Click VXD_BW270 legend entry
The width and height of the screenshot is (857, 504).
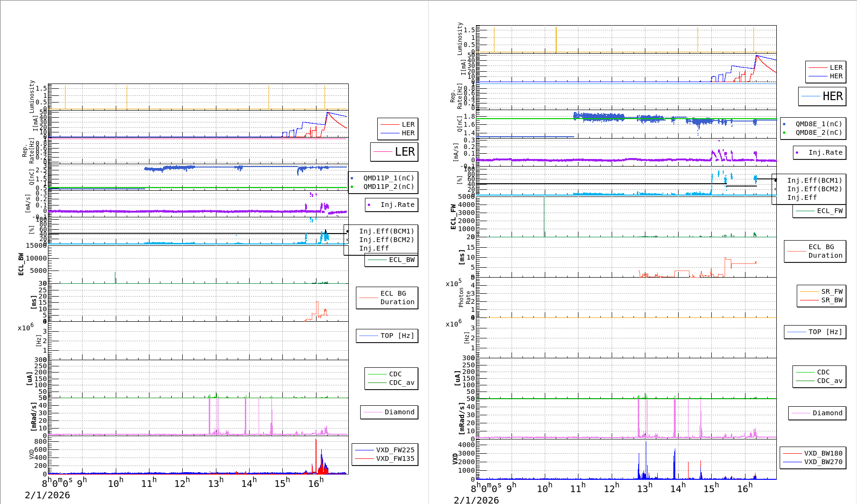[x=823, y=462]
